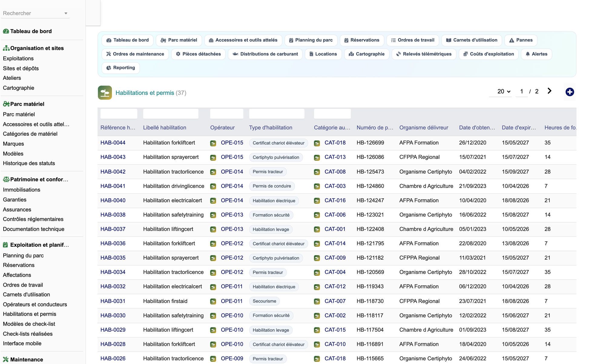Viewport: 589px width, 364px height.
Task: Open Pannes tab with warning icon
Action: [x=521, y=40]
